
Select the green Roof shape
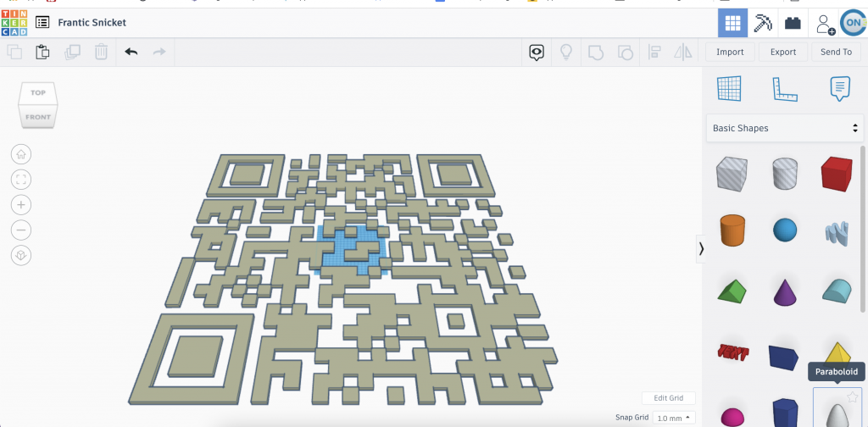[732, 291]
